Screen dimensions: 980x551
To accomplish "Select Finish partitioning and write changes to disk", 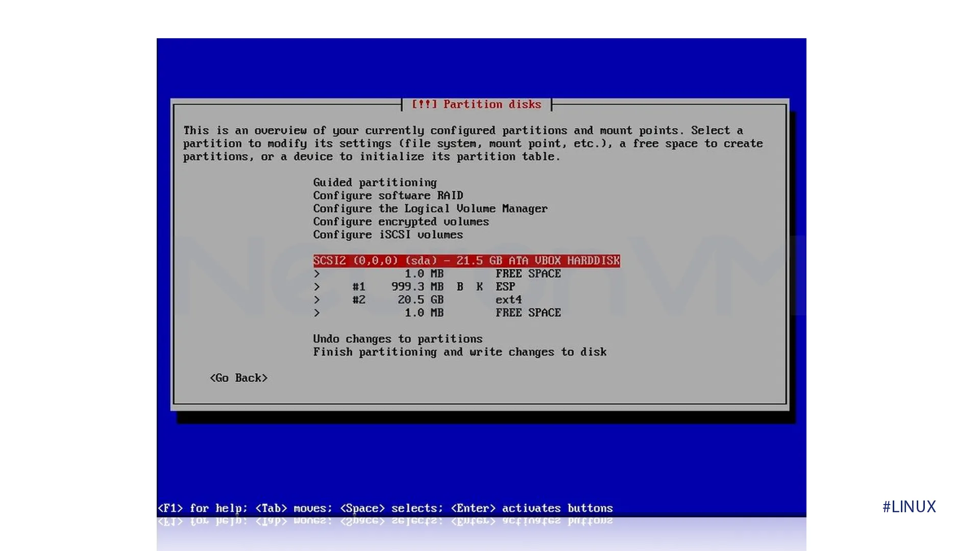I will (460, 352).
